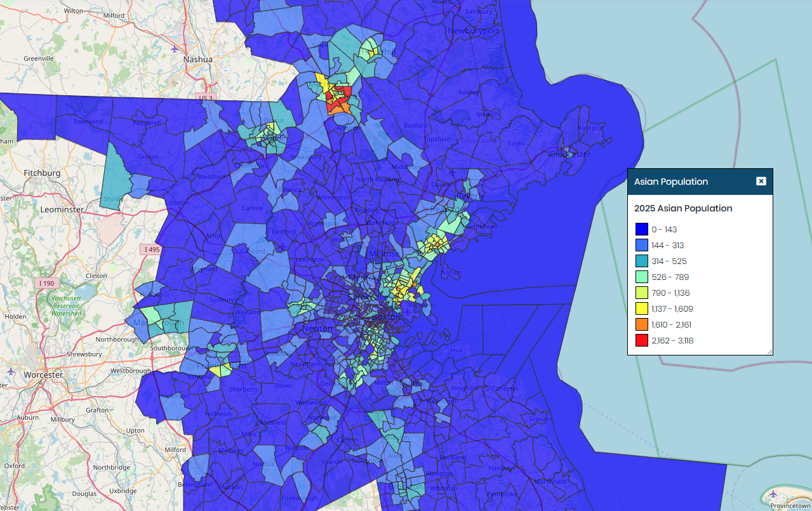Viewport: 812px width, 511px height.
Task: Click the '2025 Asian Population' heading
Action: pyautogui.click(x=683, y=208)
